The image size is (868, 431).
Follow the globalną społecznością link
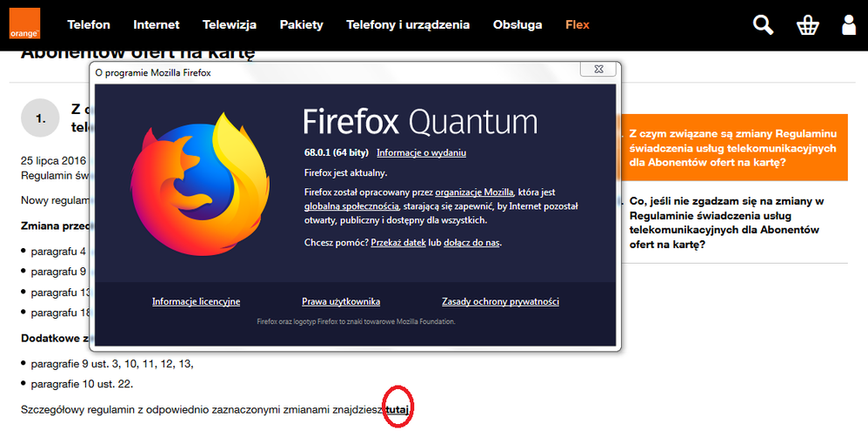point(351,206)
